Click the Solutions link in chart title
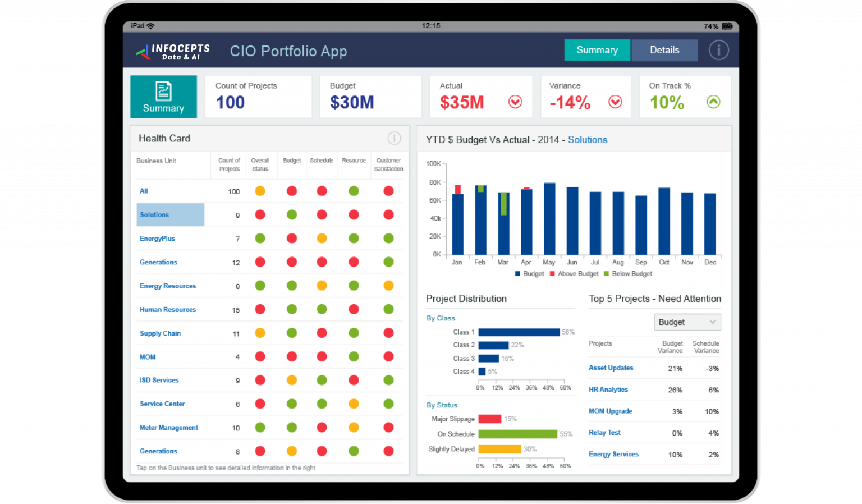 click(x=588, y=140)
